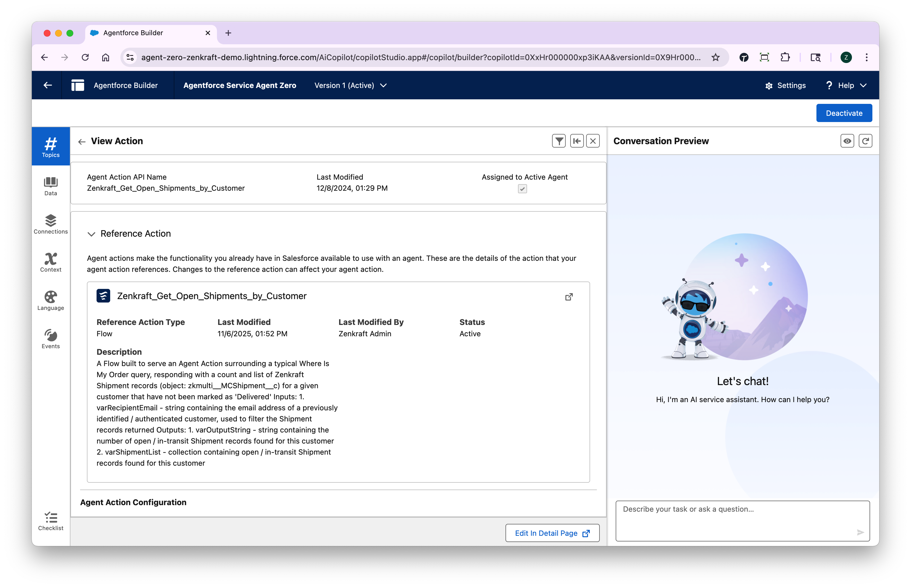Image resolution: width=911 pixels, height=588 pixels.
Task: Open the Checklist panel
Action: point(51,521)
